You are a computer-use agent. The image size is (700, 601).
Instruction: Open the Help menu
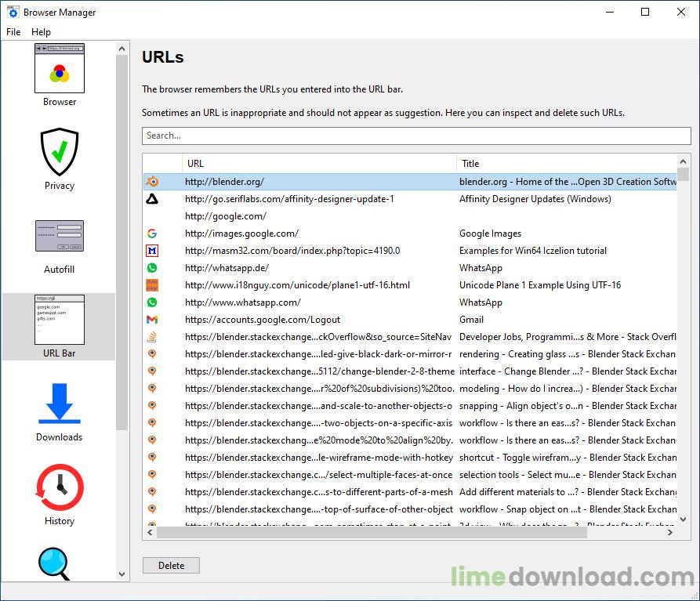[41, 32]
